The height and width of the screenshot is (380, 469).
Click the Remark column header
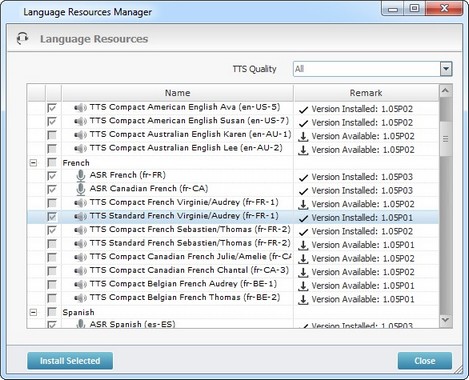pos(366,93)
